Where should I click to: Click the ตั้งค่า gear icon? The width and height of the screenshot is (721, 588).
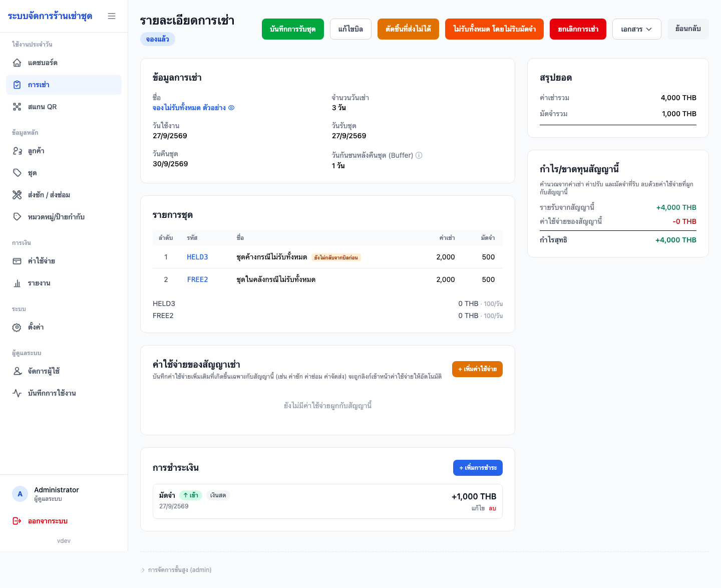(17, 327)
